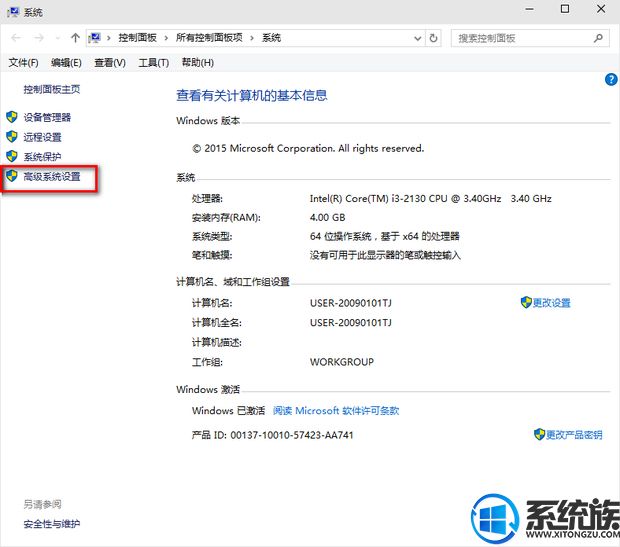Open 远程设置 link
620x547 pixels.
tap(42, 137)
